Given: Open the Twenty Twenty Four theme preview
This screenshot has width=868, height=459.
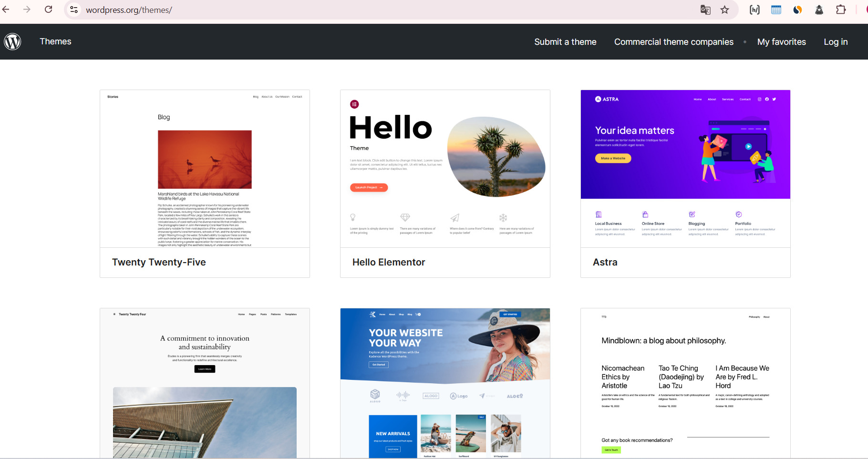Looking at the screenshot, I should (205, 383).
